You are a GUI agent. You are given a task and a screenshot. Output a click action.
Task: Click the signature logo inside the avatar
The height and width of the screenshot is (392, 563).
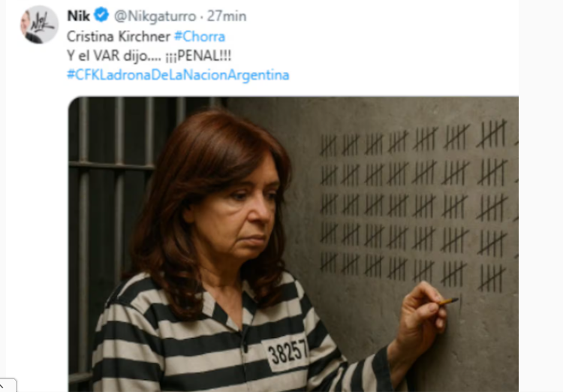point(41,24)
